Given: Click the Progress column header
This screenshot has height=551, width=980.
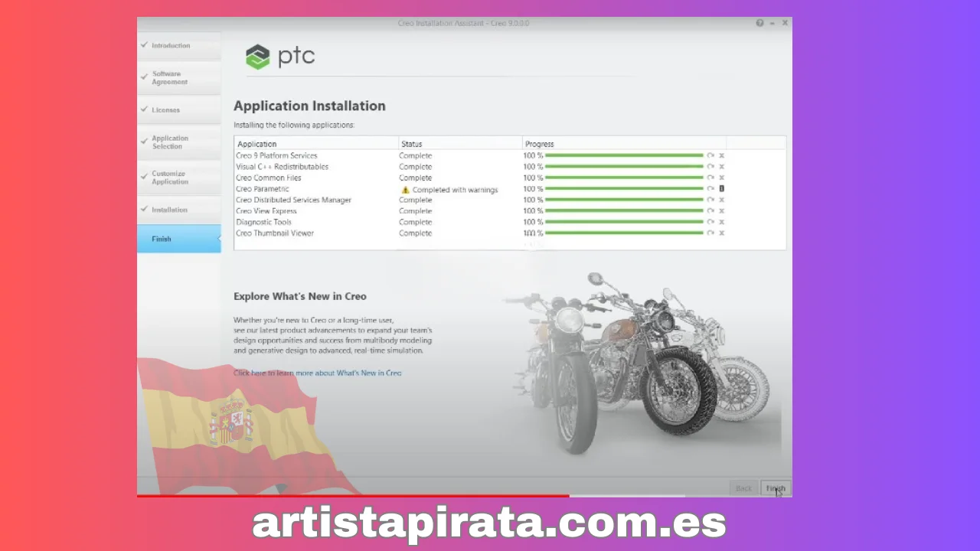Looking at the screenshot, I should pyautogui.click(x=624, y=144).
